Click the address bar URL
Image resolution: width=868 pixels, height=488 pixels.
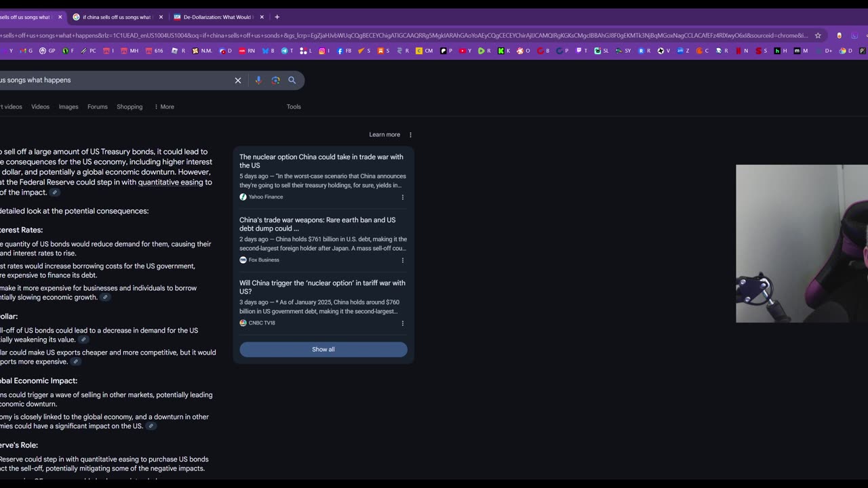point(403,35)
